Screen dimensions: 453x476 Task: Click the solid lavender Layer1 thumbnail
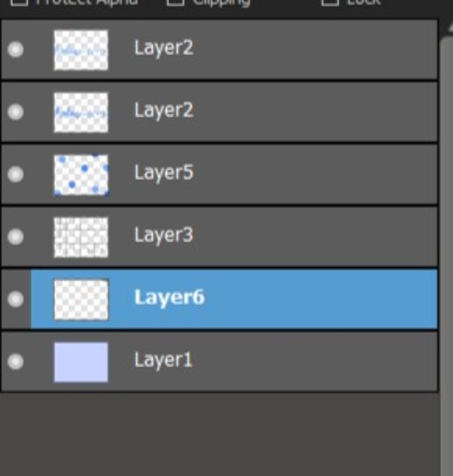81,362
